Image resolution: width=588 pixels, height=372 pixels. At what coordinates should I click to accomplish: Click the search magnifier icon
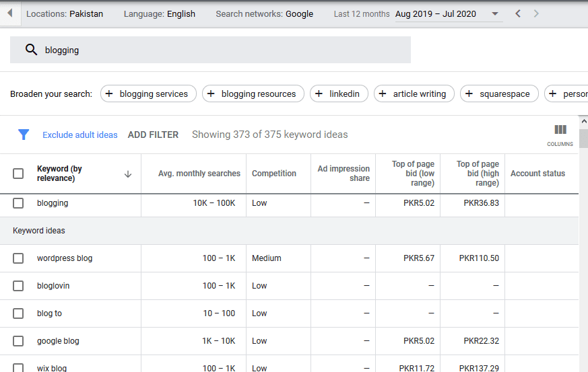pos(31,50)
